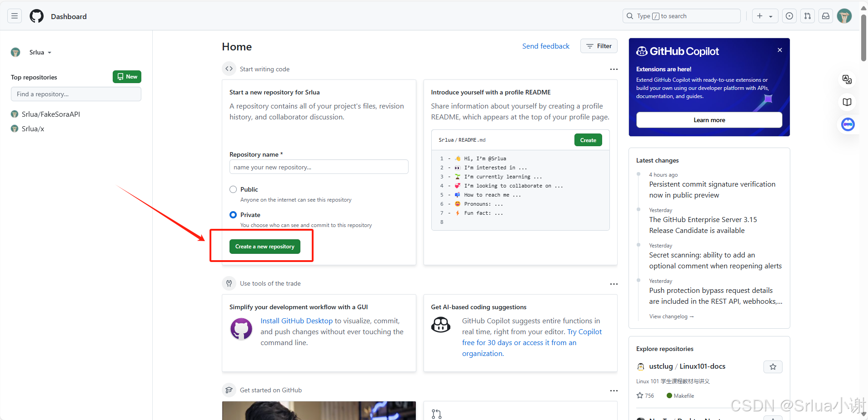Open the user avatar menu in header
868x420 pixels.
pos(844,16)
